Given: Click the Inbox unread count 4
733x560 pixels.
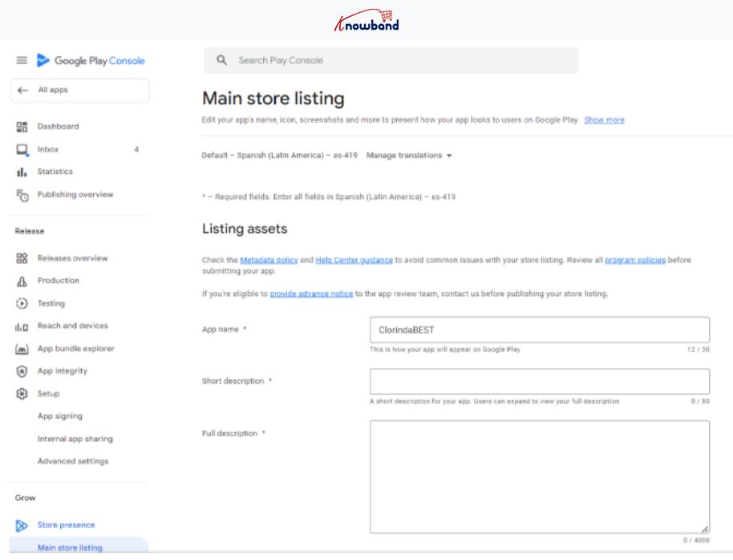Looking at the screenshot, I should (x=136, y=149).
